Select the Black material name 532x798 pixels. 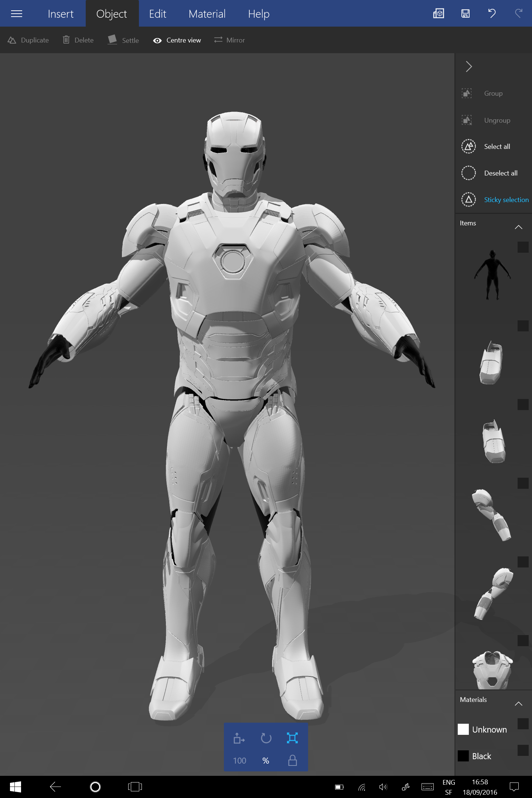click(482, 756)
